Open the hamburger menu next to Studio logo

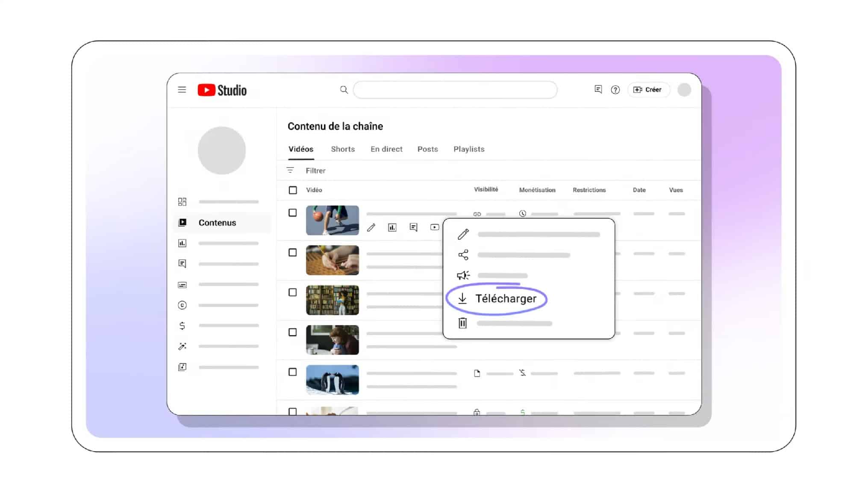click(x=182, y=90)
